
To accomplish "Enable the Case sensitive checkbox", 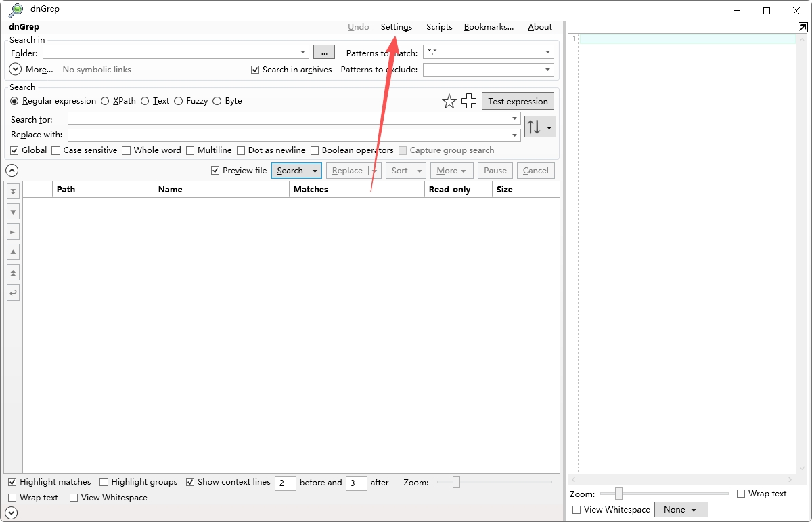I will 56,150.
